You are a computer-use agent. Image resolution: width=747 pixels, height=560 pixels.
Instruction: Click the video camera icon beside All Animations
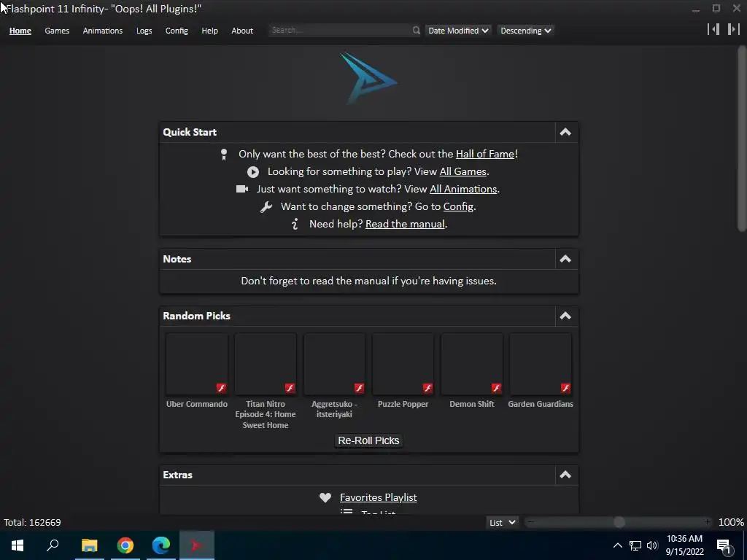[x=242, y=189]
